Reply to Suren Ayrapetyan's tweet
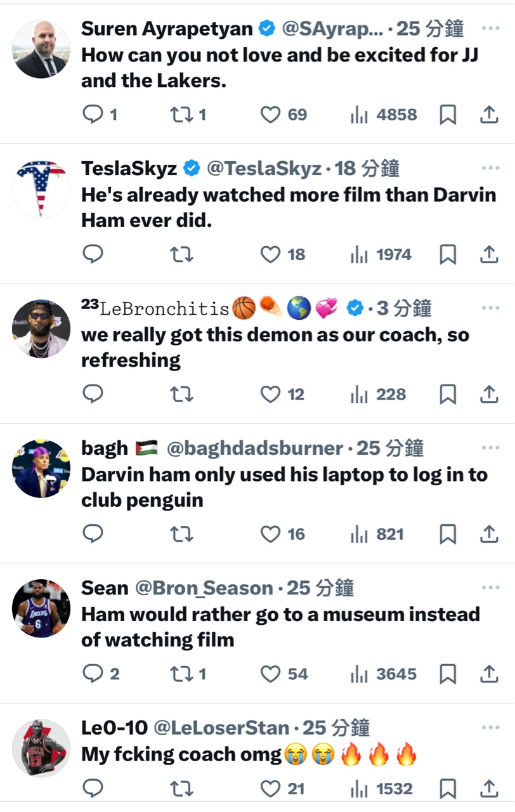 pos(93,115)
